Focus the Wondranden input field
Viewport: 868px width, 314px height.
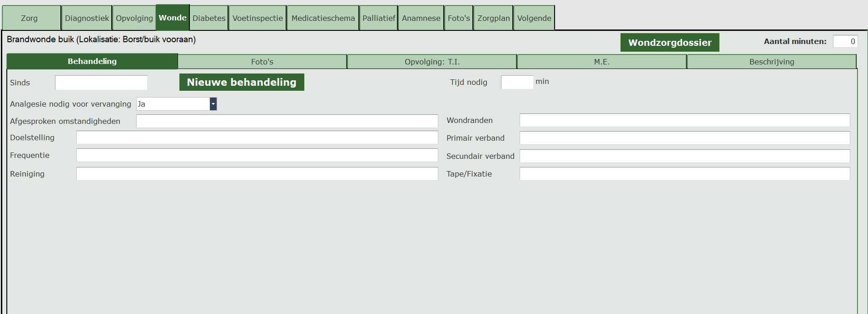tap(684, 120)
